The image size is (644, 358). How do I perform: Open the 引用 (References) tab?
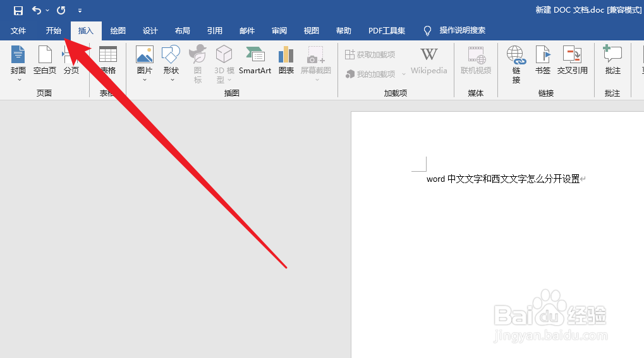(214, 31)
